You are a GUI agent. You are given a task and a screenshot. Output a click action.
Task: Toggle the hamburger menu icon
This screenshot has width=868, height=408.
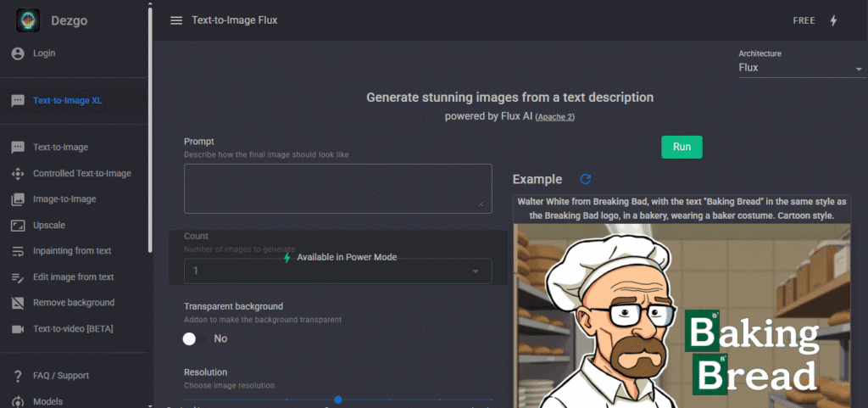(x=176, y=20)
